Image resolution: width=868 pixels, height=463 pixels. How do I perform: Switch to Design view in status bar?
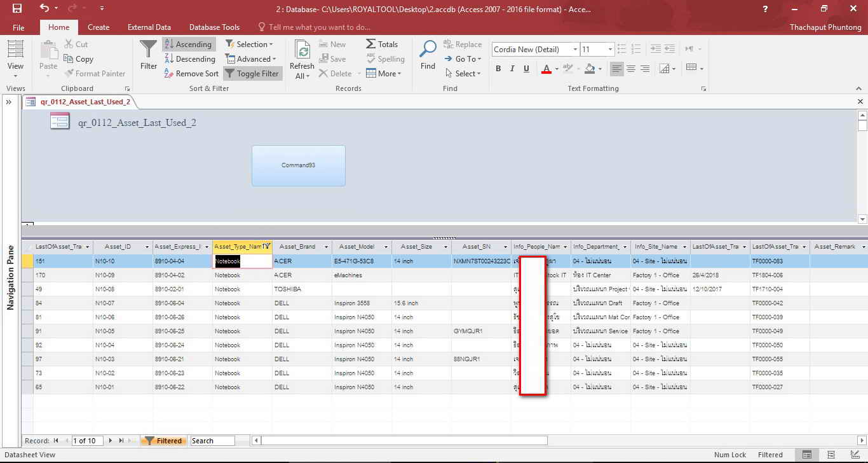[855, 455]
